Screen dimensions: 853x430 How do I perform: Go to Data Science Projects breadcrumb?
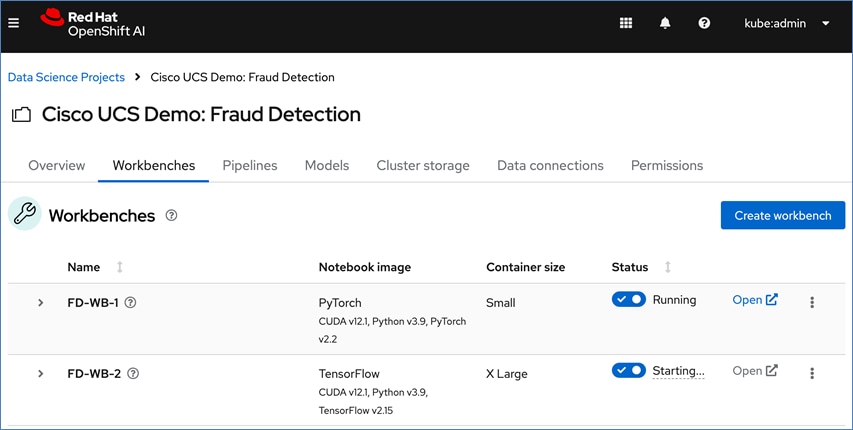[x=66, y=77]
